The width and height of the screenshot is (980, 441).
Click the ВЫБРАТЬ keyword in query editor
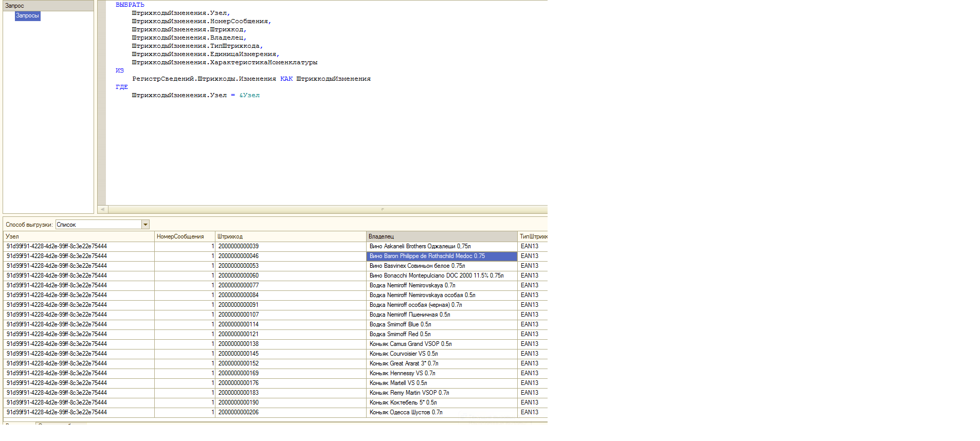pyautogui.click(x=130, y=5)
